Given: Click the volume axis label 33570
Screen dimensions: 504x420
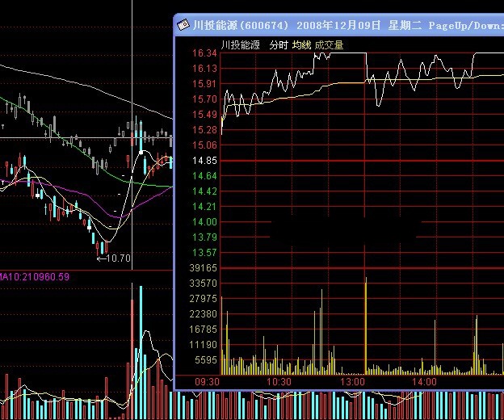Looking at the screenshot, I should pyautogui.click(x=204, y=283).
